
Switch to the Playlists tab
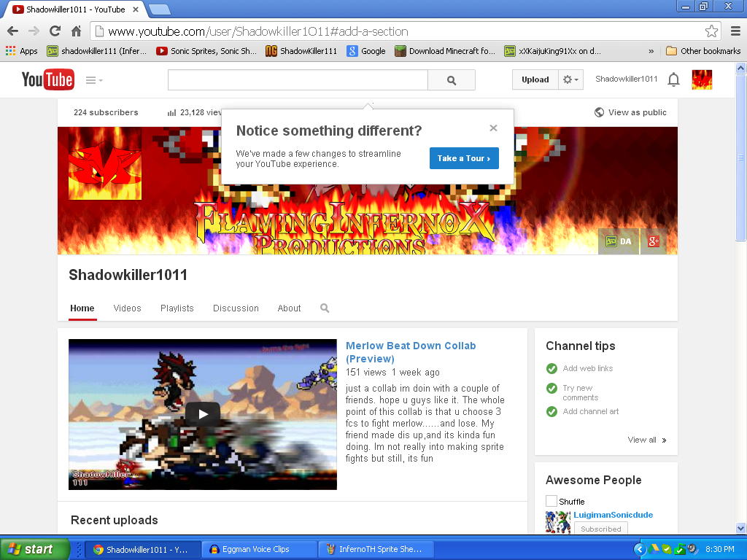pyautogui.click(x=177, y=308)
